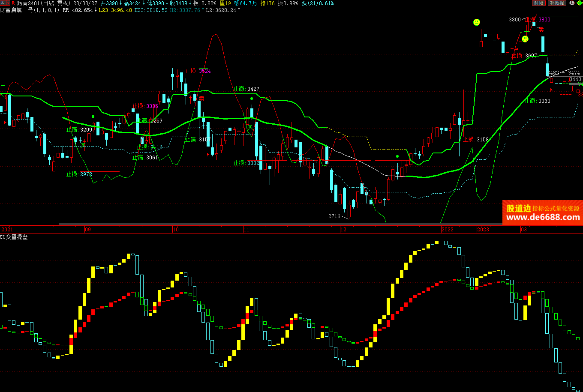
Task: Open the www.de6688.com watermark link
Action: [x=543, y=218]
